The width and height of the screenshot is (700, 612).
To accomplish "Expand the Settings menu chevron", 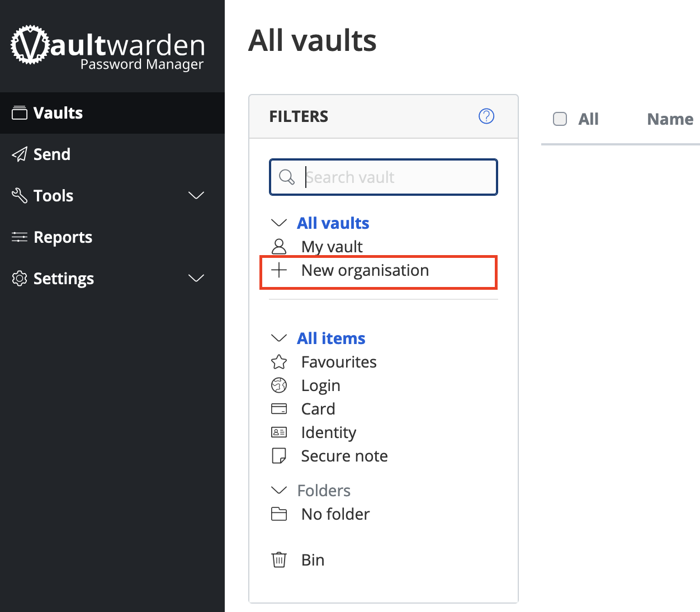I will point(196,278).
